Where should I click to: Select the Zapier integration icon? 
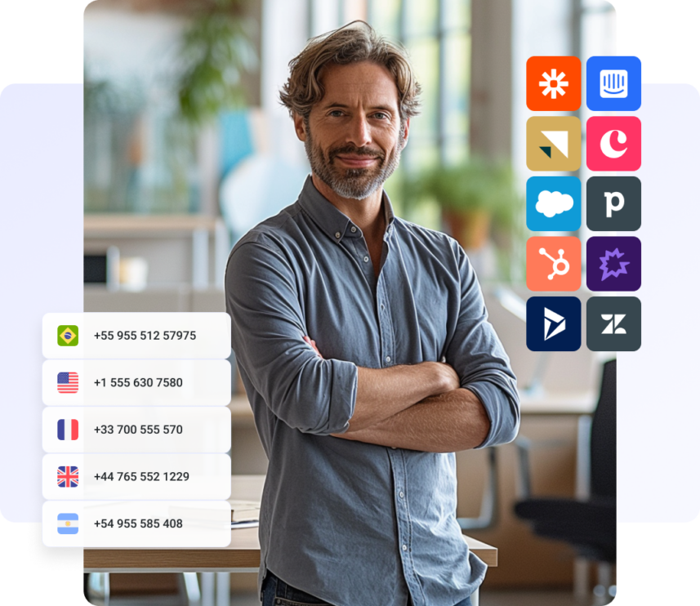coord(554,84)
